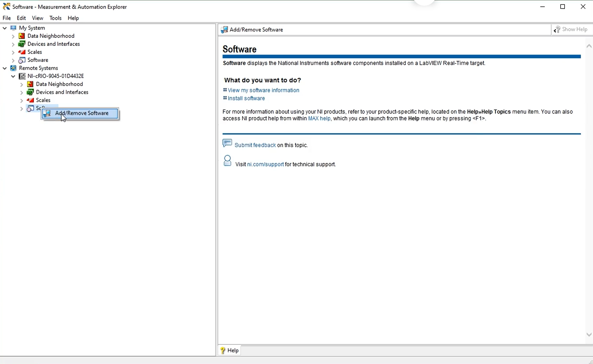This screenshot has width=593, height=364.
Task: Select NI-cRIO-9045-01D4432E tree label
Action: [56, 76]
